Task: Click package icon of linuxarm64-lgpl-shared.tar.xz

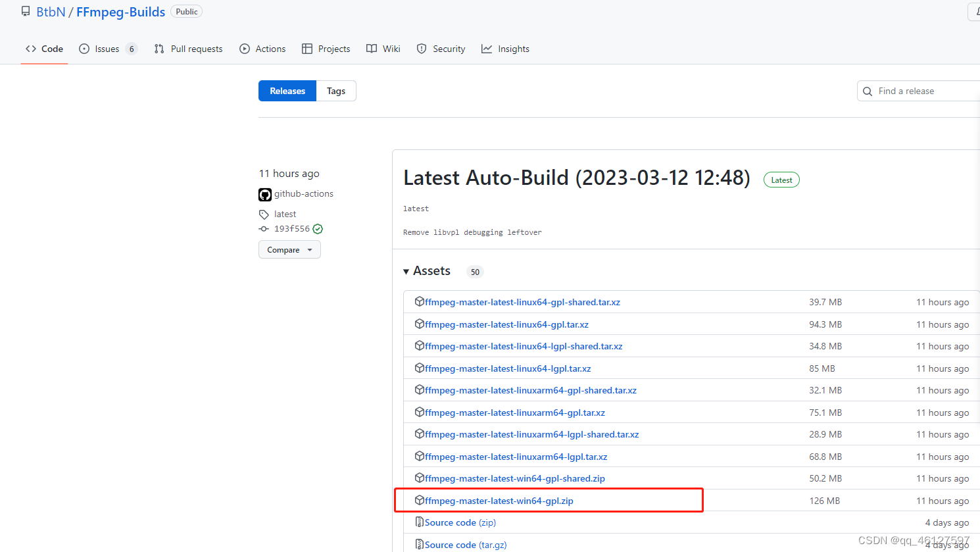Action: click(420, 434)
